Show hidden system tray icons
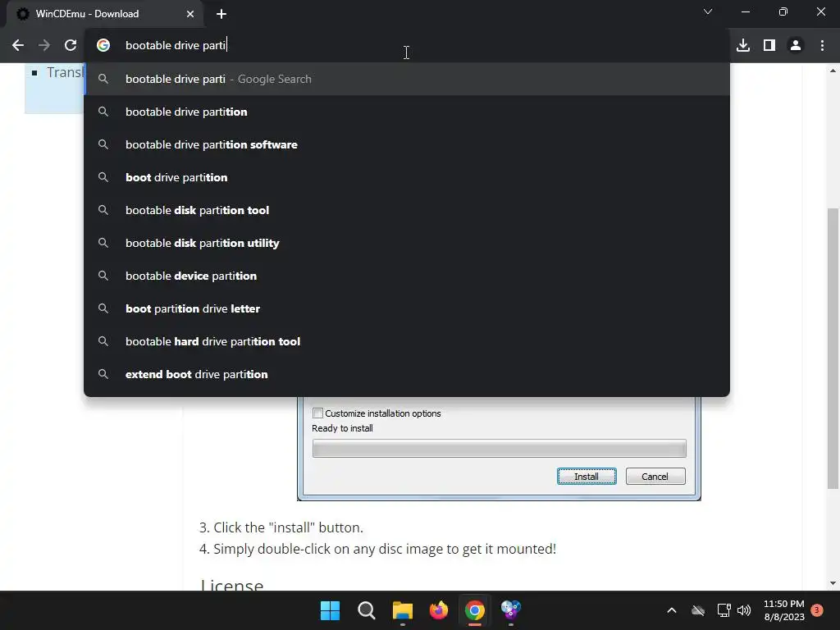Viewport: 840px width, 630px height. (672, 610)
